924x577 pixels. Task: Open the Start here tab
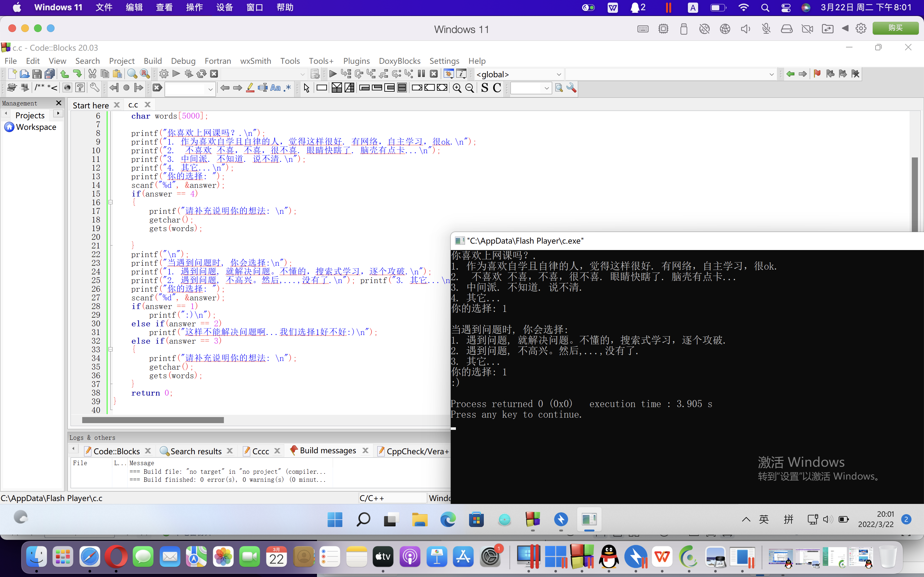tap(90, 105)
